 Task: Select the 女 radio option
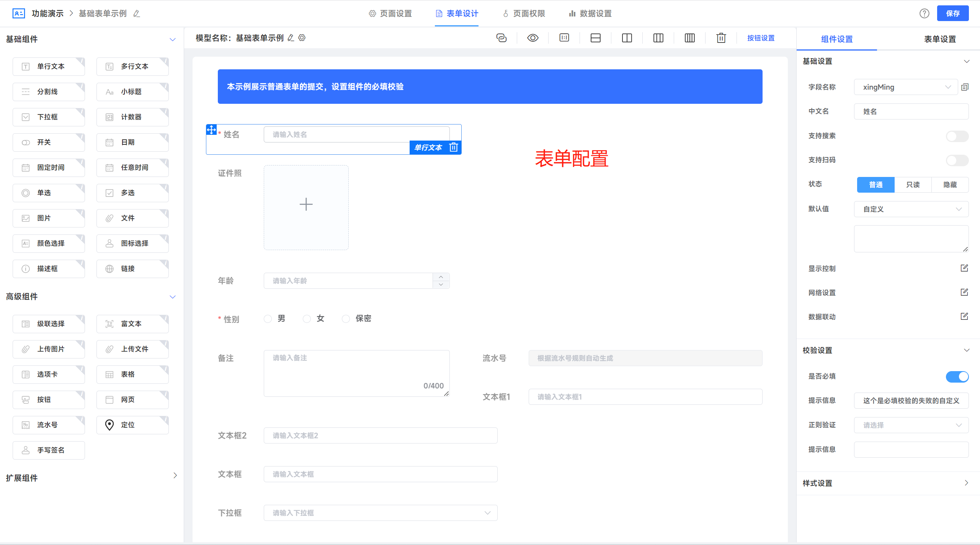click(307, 319)
